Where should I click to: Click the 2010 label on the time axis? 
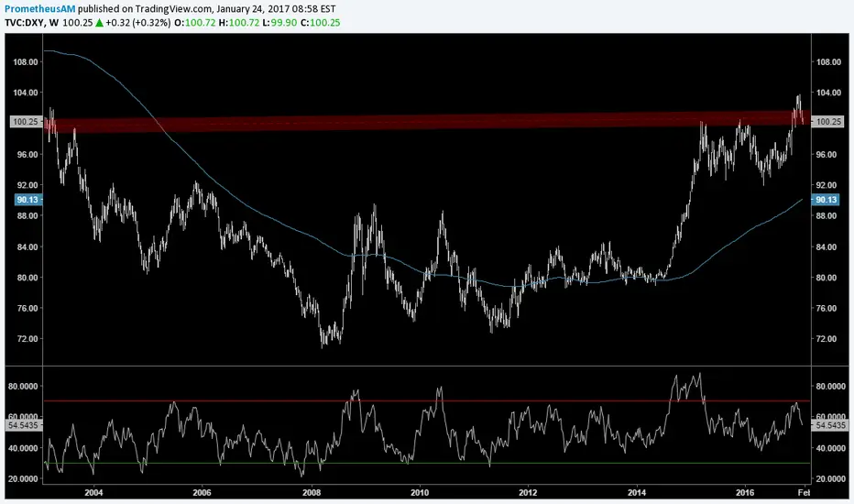[x=420, y=493]
